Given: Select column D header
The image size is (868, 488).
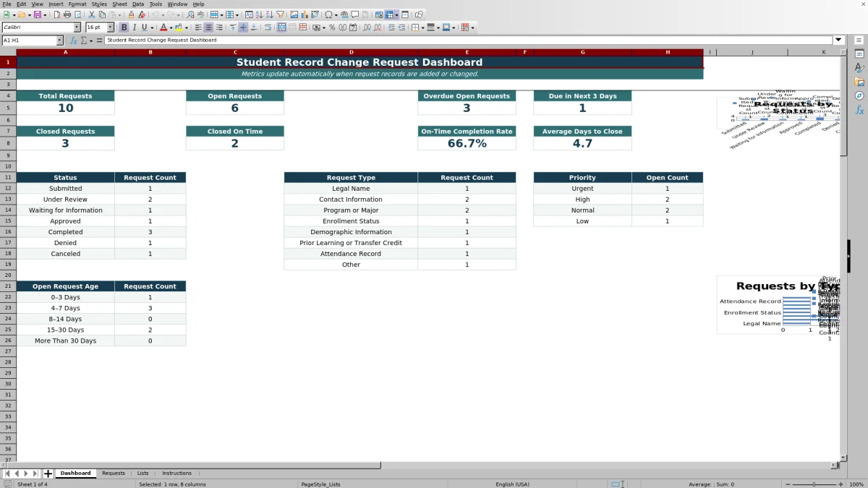Looking at the screenshot, I should 351,52.
